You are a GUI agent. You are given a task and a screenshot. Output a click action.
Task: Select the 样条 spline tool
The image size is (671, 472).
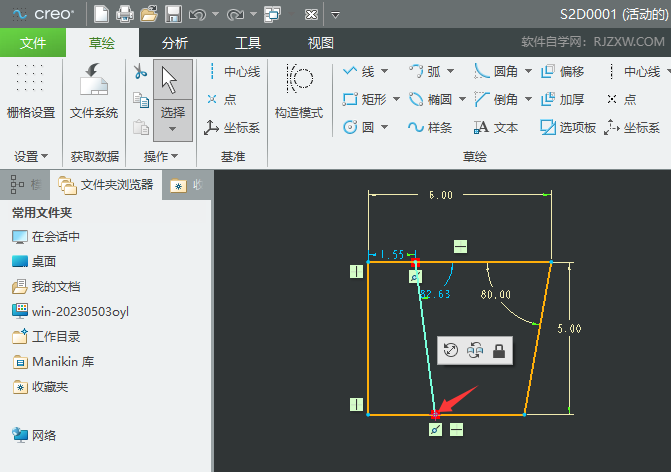430,127
